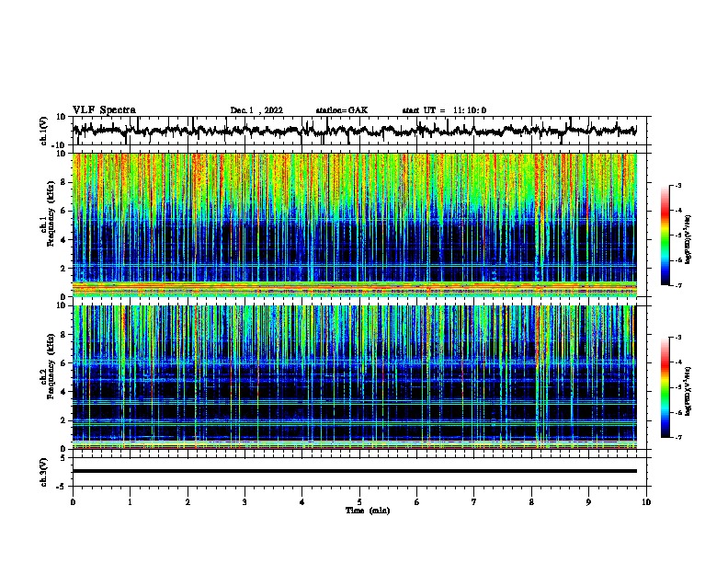
Task: Click the "station=GAK" header label
Action: click(342, 110)
